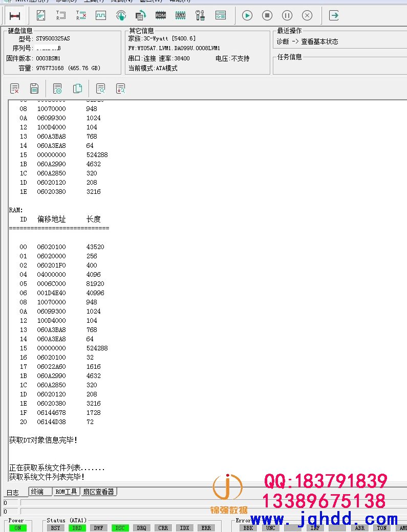Select RAM row 01 with length 256

click(58, 256)
